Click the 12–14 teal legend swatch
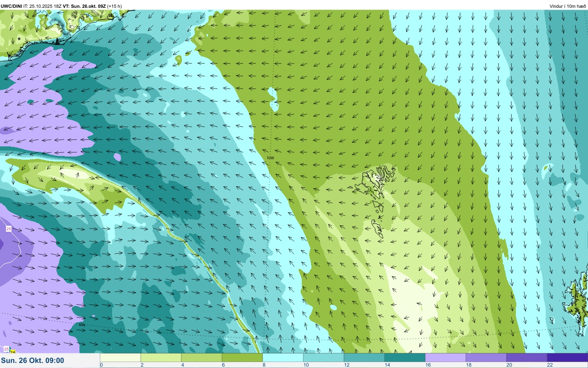Image resolution: width=588 pixels, height=368 pixels. pos(364,357)
